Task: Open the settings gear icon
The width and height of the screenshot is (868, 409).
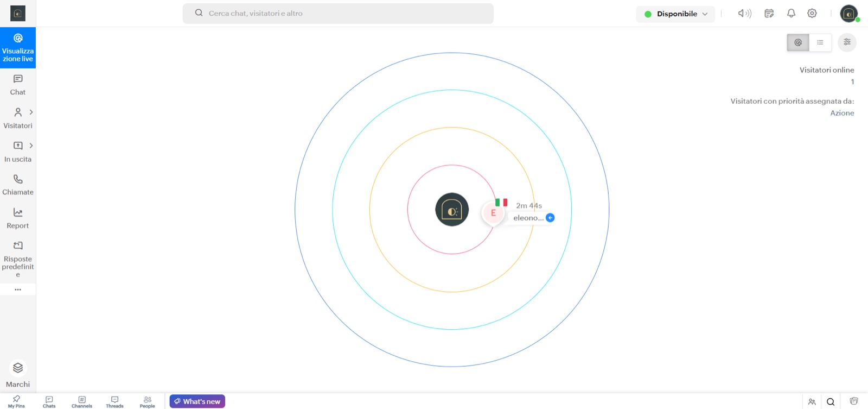Action: point(812,14)
